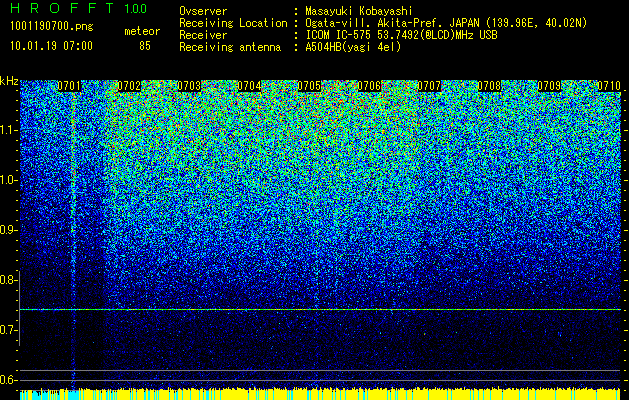Click the bright horizontal carrier line near 0.74 kHz
This screenshot has width=629, height=400.
coord(320,309)
